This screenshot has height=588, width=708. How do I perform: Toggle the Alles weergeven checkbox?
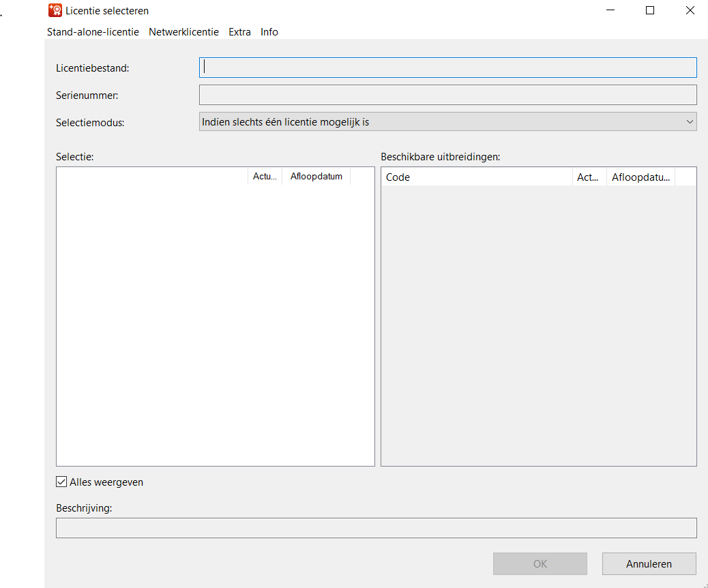[61, 482]
